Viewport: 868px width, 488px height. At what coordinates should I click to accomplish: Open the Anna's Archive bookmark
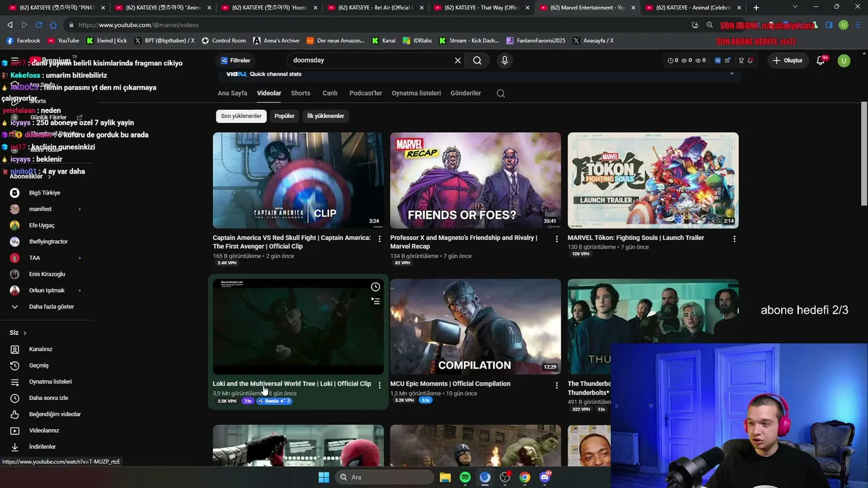point(276,41)
